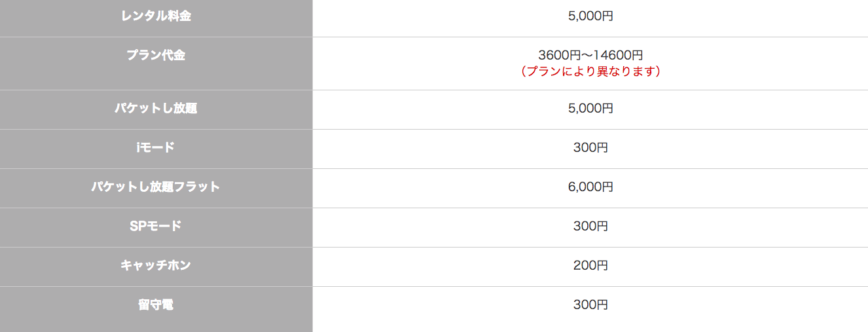868x332 pixels.
Task: Select the 留守電 row header
Action: 156,304
